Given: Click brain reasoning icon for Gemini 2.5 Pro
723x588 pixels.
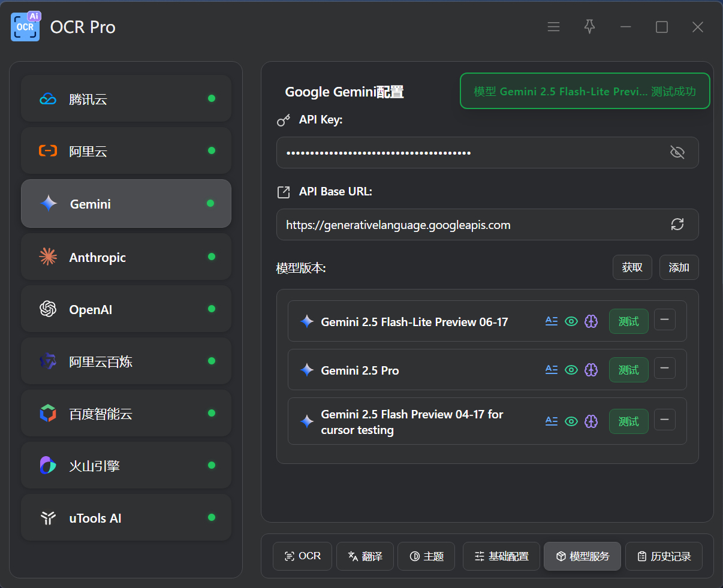Looking at the screenshot, I should click(x=591, y=370).
